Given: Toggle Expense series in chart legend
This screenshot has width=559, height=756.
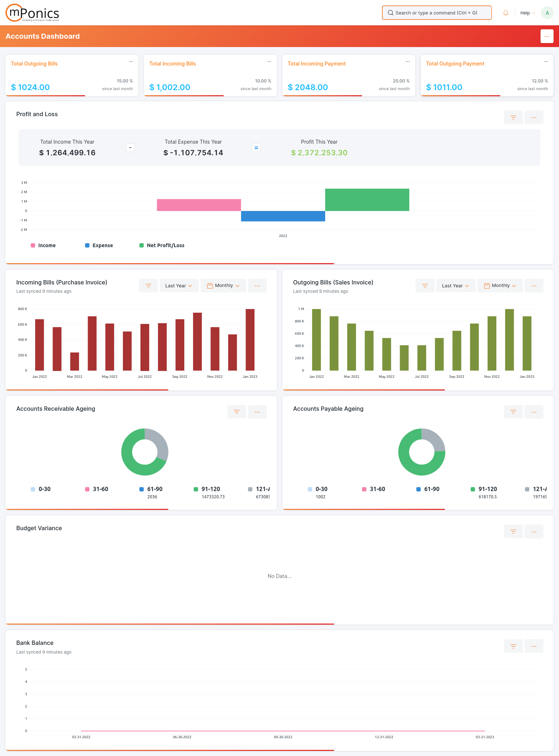Looking at the screenshot, I should (99, 245).
